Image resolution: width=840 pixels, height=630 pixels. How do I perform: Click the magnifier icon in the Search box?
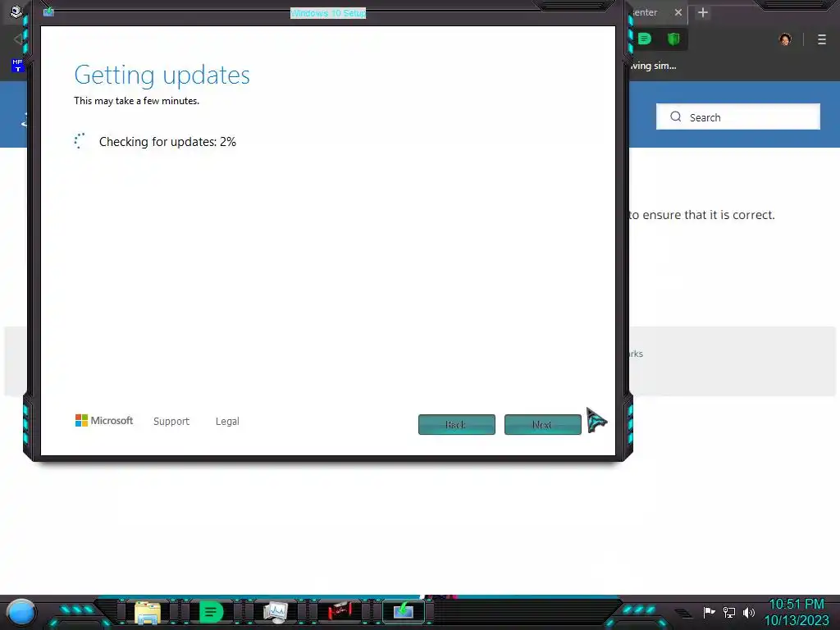(x=676, y=116)
